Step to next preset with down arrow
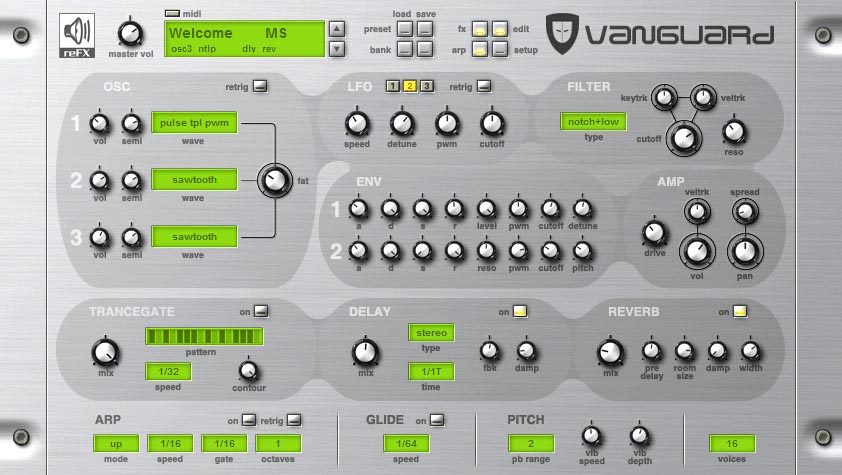Viewport: 842px width, 475px height. pyautogui.click(x=337, y=49)
